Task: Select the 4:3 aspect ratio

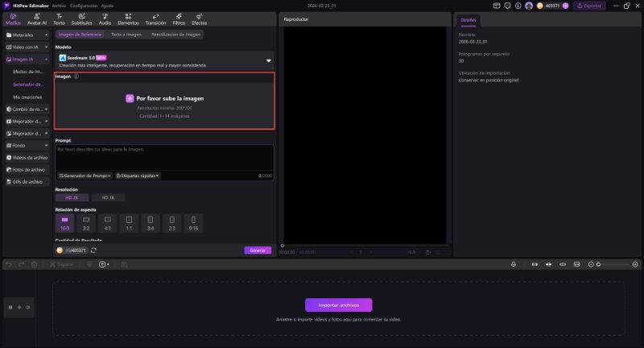Action: click(108, 223)
